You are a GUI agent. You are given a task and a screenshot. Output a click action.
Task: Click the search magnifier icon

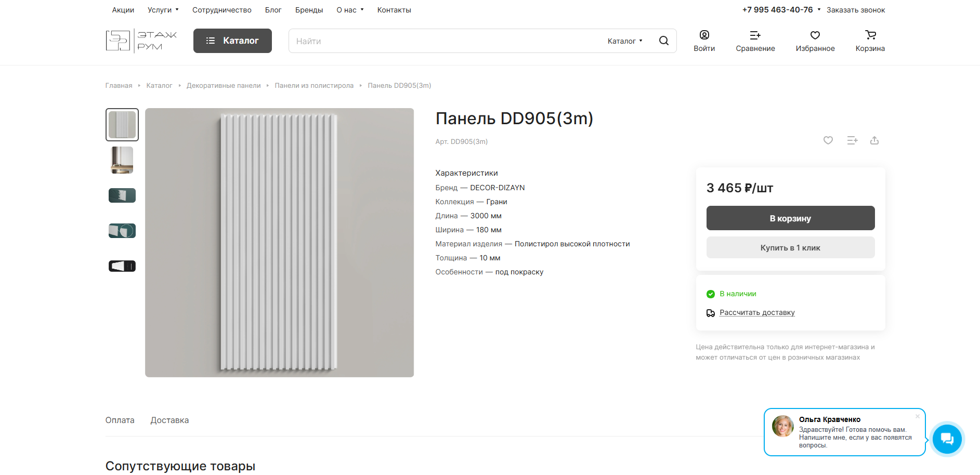(663, 41)
